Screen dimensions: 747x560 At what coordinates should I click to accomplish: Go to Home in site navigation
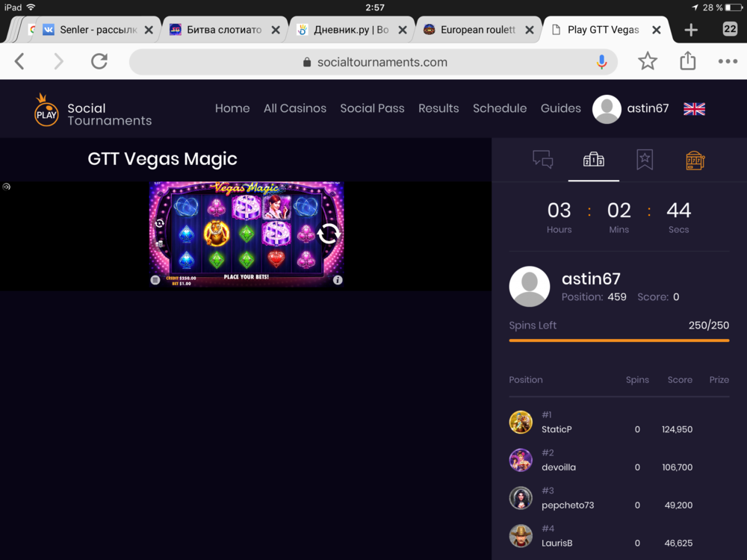[x=232, y=108]
